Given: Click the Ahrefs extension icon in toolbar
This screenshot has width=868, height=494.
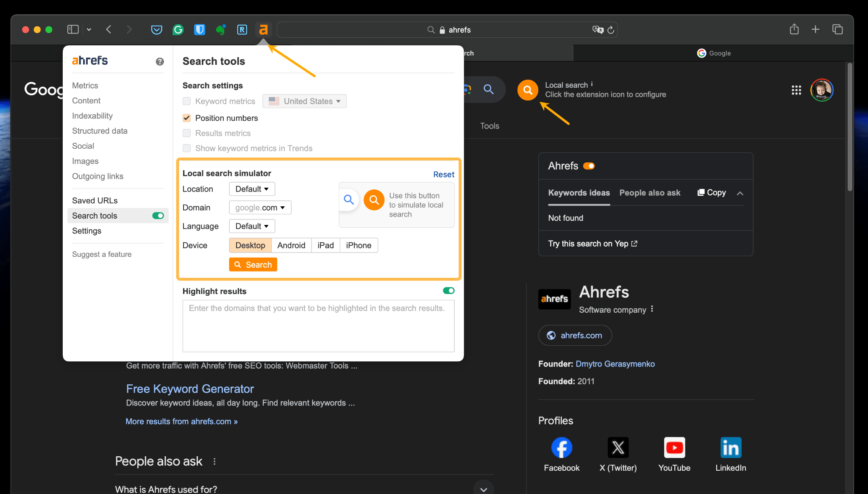Looking at the screenshot, I should point(264,29).
